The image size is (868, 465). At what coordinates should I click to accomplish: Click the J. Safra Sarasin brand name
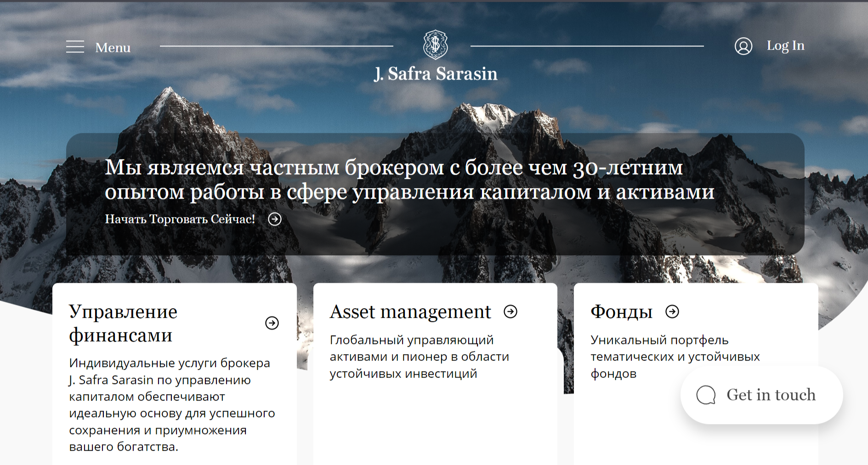(436, 74)
